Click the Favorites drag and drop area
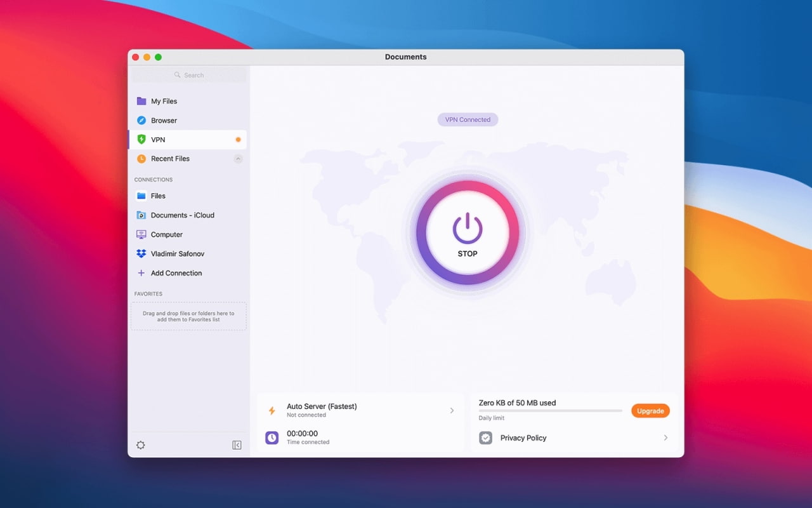812x508 pixels. [188, 316]
